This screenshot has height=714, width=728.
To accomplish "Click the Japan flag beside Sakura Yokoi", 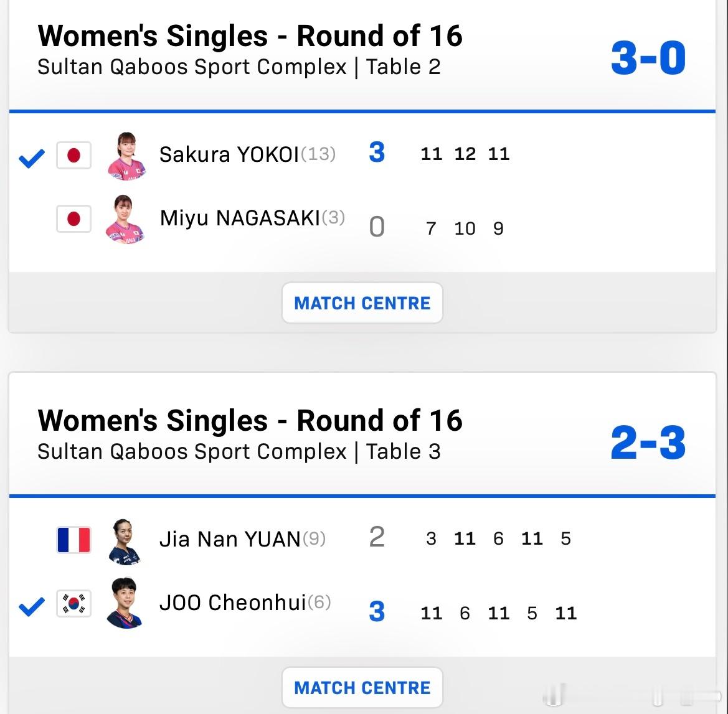I will tap(73, 157).
